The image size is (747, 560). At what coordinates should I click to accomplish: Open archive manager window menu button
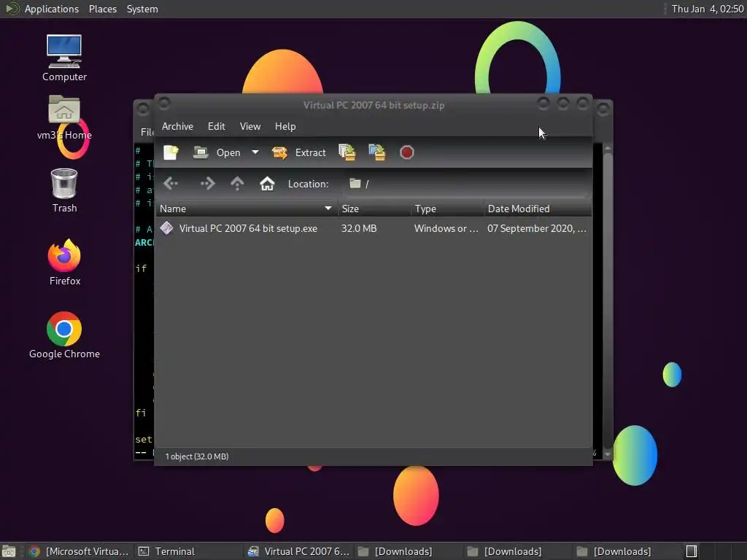pos(164,103)
